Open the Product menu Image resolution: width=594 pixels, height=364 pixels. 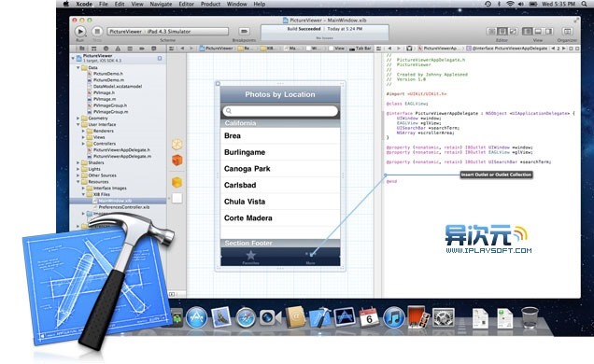click(x=210, y=4)
